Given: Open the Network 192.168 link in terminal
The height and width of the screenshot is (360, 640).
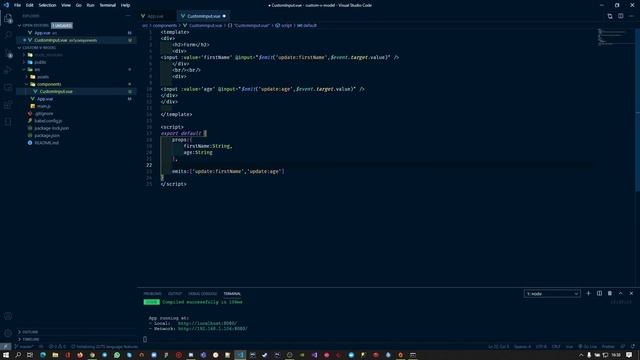Looking at the screenshot, I should pyautogui.click(x=213, y=329).
